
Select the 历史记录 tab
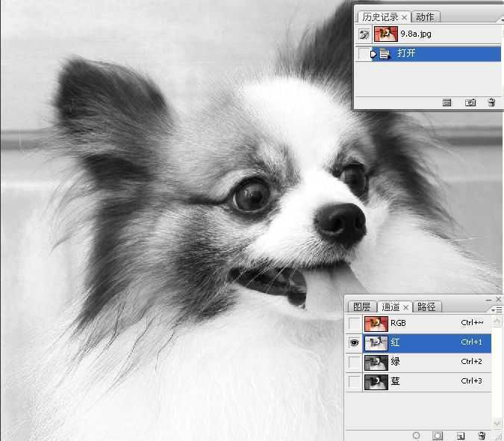click(x=380, y=16)
